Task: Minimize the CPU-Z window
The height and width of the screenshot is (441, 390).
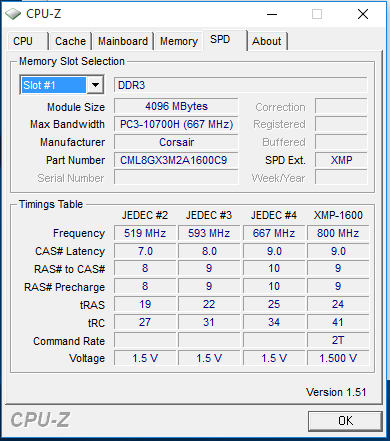Action: tap(272, 14)
